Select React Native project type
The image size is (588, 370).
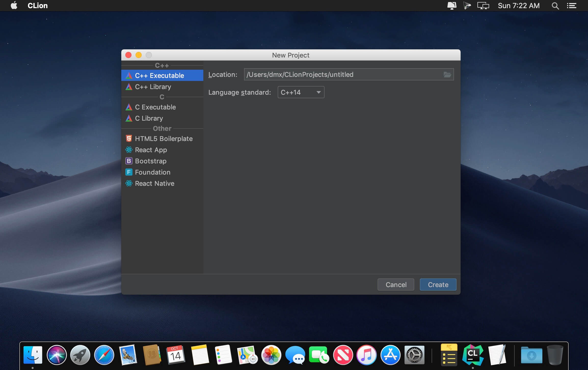tap(154, 183)
